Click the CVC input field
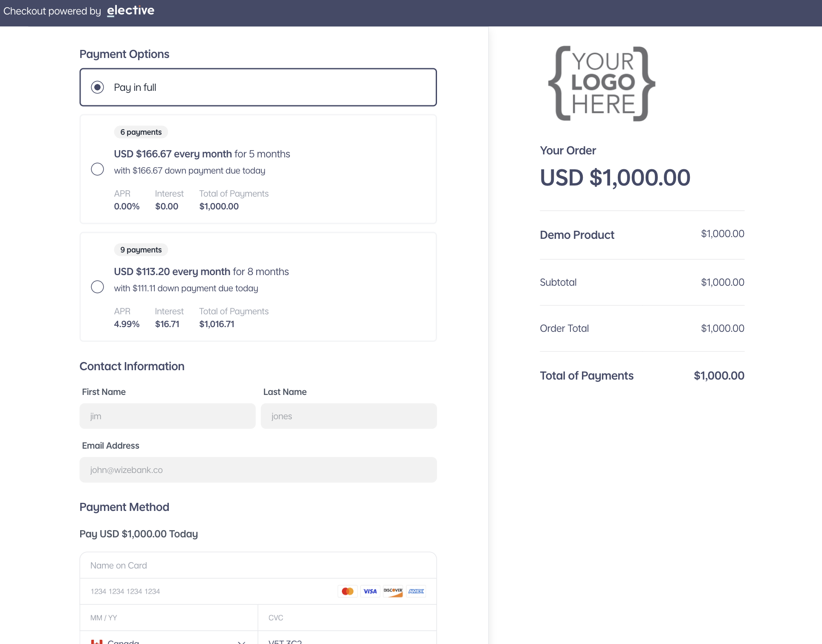 click(347, 618)
